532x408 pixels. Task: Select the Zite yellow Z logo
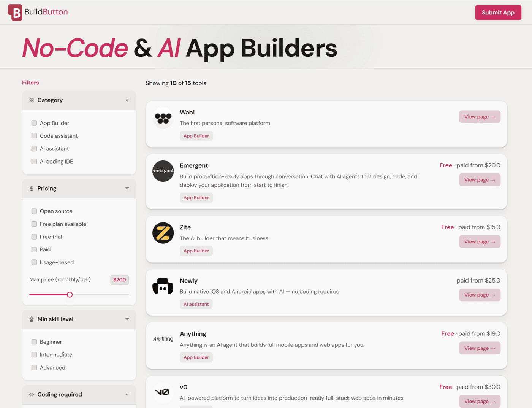point(163,233)
